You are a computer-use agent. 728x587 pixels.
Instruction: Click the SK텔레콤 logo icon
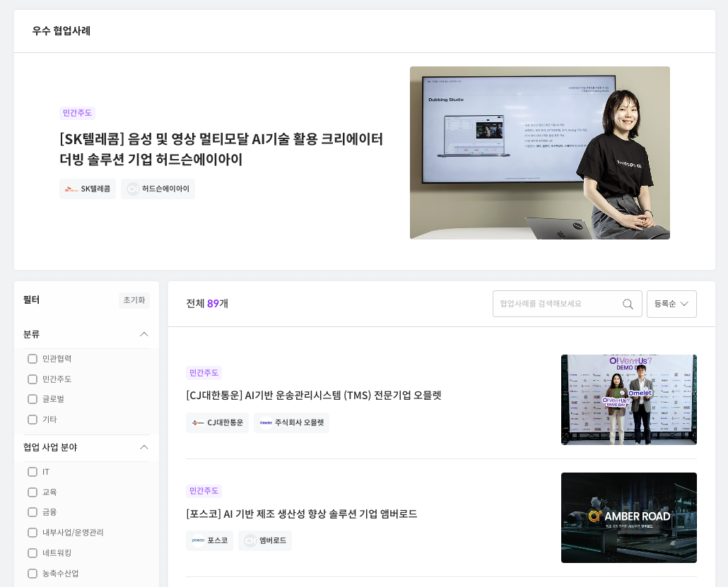[x=71, y=189]
